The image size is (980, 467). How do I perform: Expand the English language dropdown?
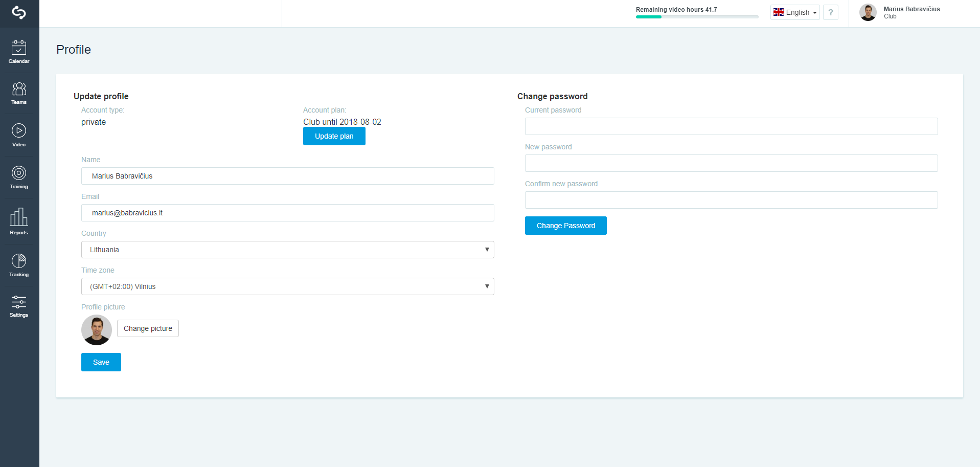click(x=795, y=12)
